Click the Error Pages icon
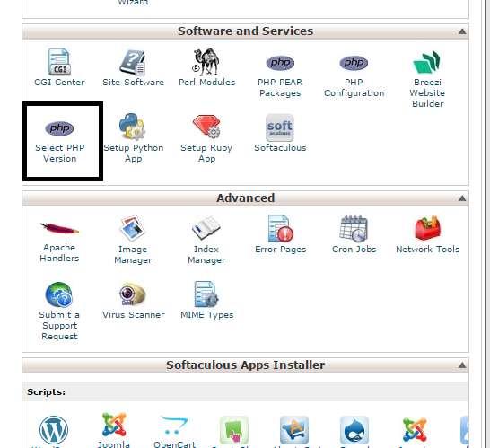This screenshot has height=448, width=490. [280, 229]
